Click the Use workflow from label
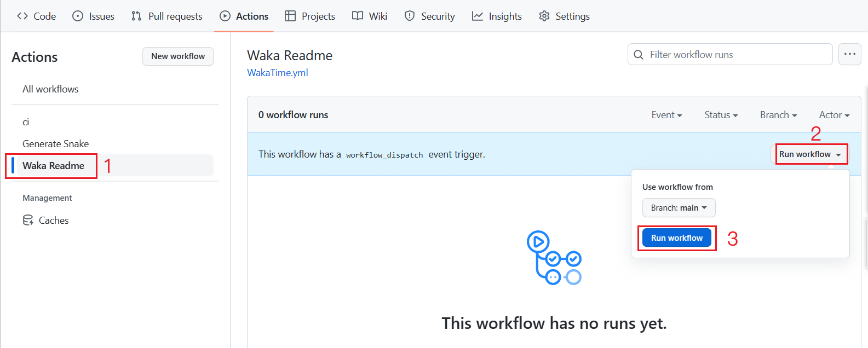The image size is (868, 348). [677, 187]
